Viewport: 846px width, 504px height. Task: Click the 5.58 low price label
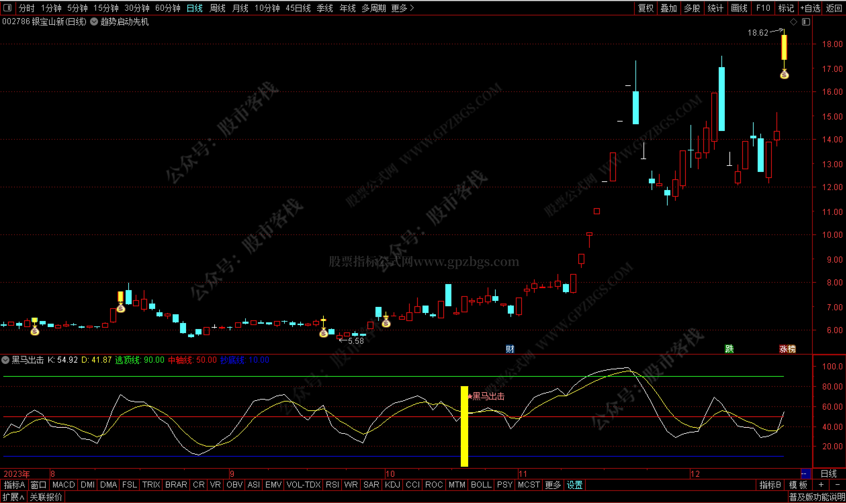[x=356, y=341]
